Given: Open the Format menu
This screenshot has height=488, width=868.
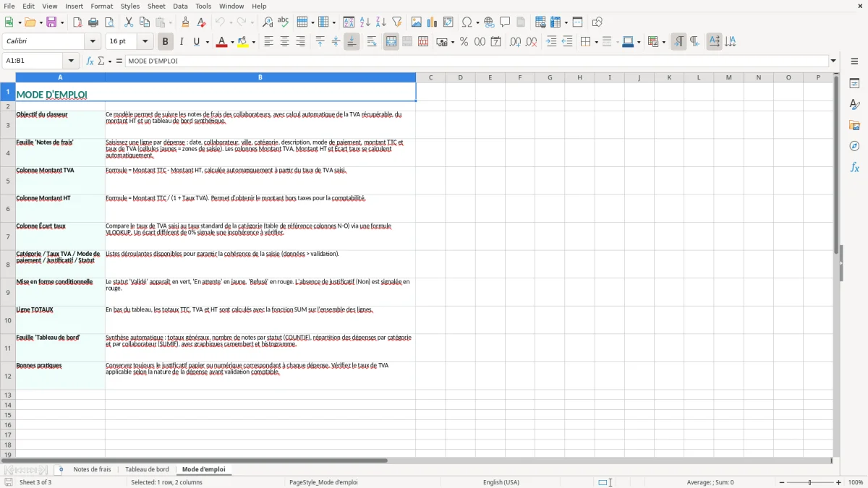Looking at the screenshot, I should tap(101, 6).
